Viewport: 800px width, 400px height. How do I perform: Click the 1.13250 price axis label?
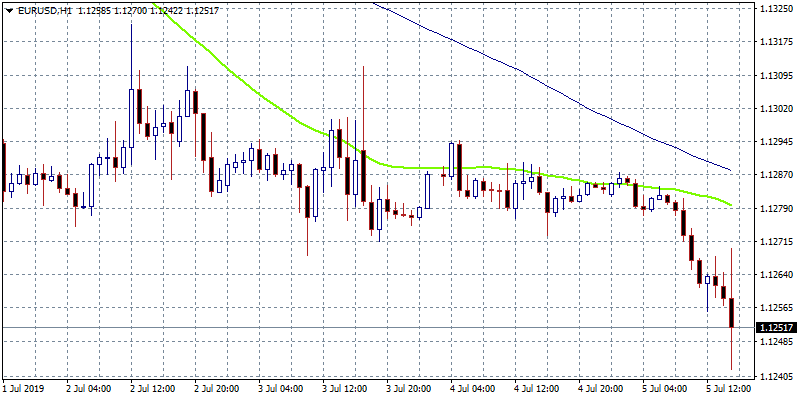(x=776, y=9)
